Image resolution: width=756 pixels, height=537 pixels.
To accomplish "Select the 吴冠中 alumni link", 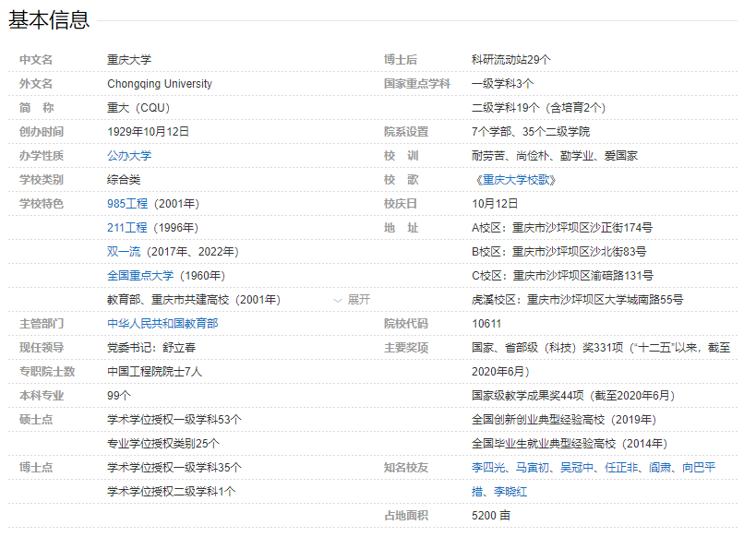I will 577,468.
